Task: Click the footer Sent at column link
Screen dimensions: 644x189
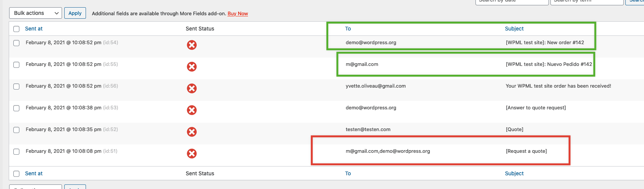Action: (x=34, y=173)
